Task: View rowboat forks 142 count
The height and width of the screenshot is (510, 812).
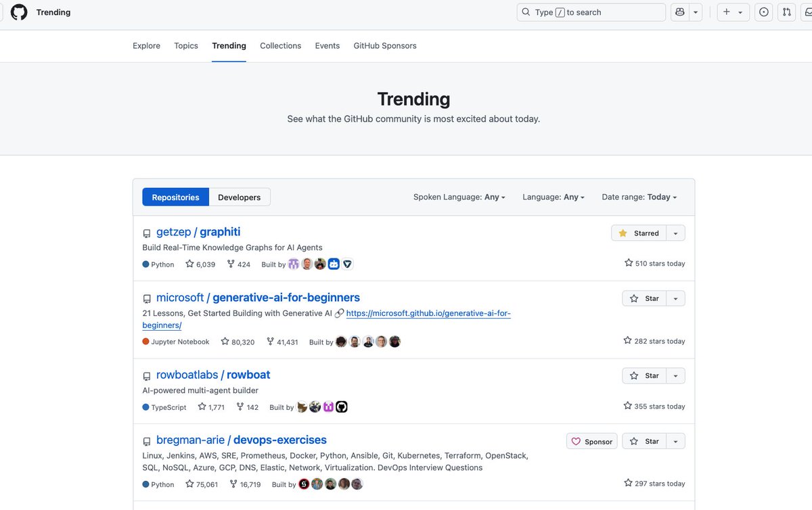Action: [247, 407]
